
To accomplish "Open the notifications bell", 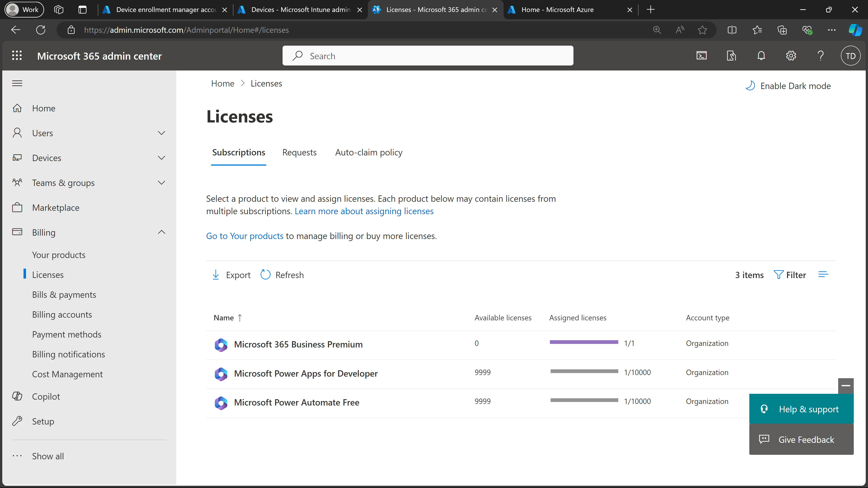I will [761, 56].
